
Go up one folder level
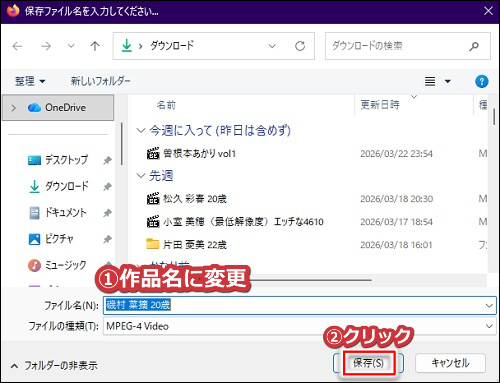[95, 46]
